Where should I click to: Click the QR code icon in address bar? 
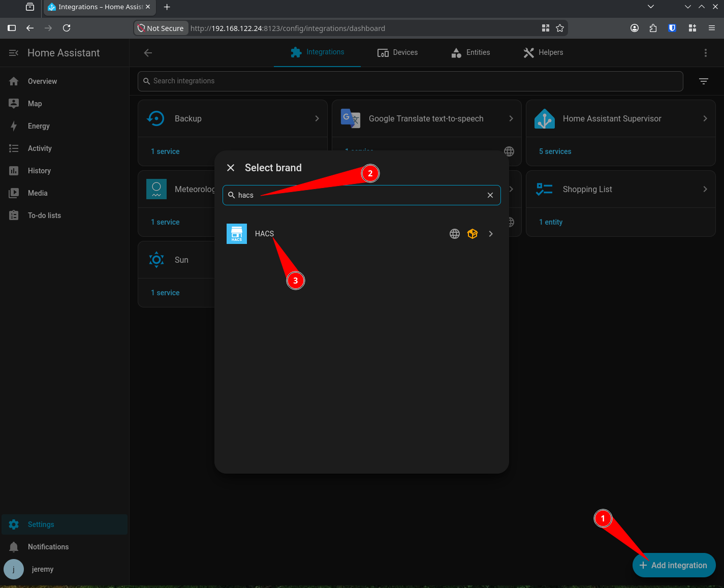click(x=546, y=28)
